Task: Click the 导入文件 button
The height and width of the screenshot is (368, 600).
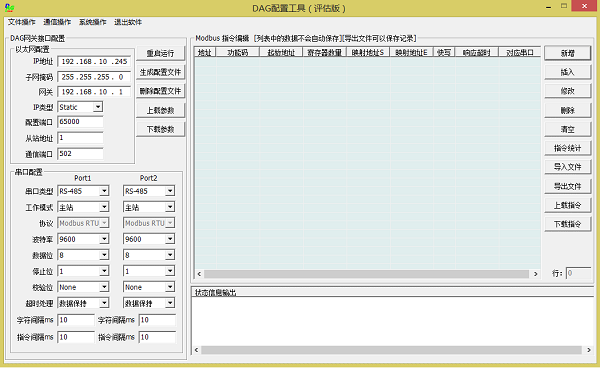Action: point(567,167)
